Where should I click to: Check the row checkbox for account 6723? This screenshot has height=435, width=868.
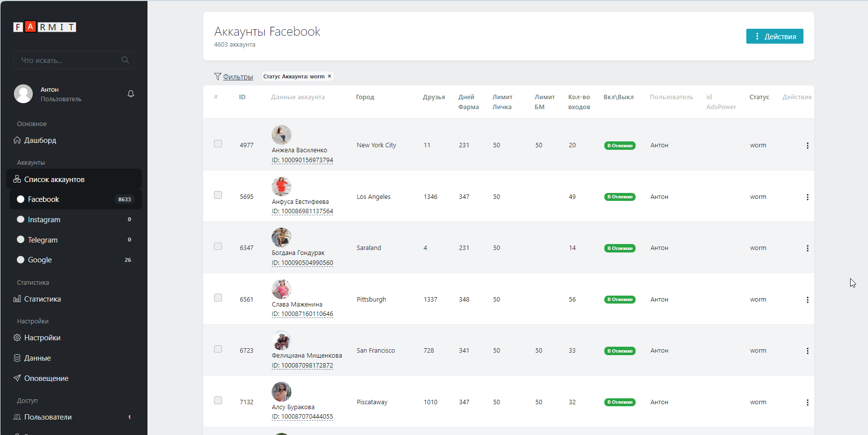coord(218,349)
